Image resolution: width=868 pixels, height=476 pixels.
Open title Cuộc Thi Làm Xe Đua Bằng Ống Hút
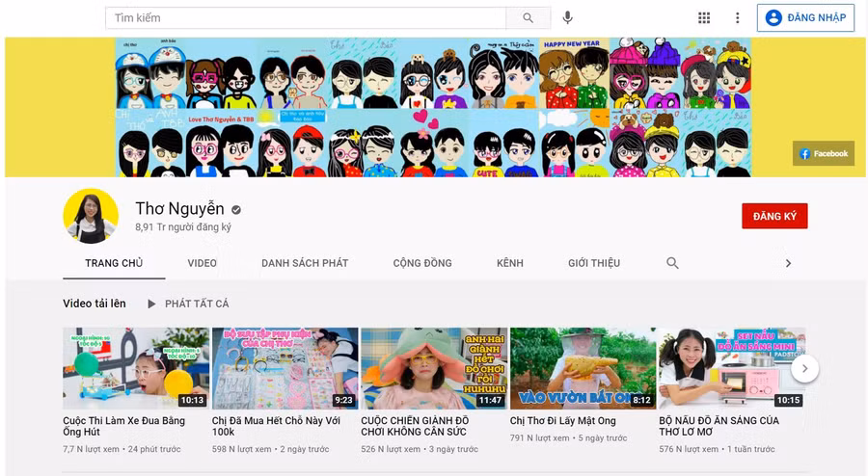[124, 426]
